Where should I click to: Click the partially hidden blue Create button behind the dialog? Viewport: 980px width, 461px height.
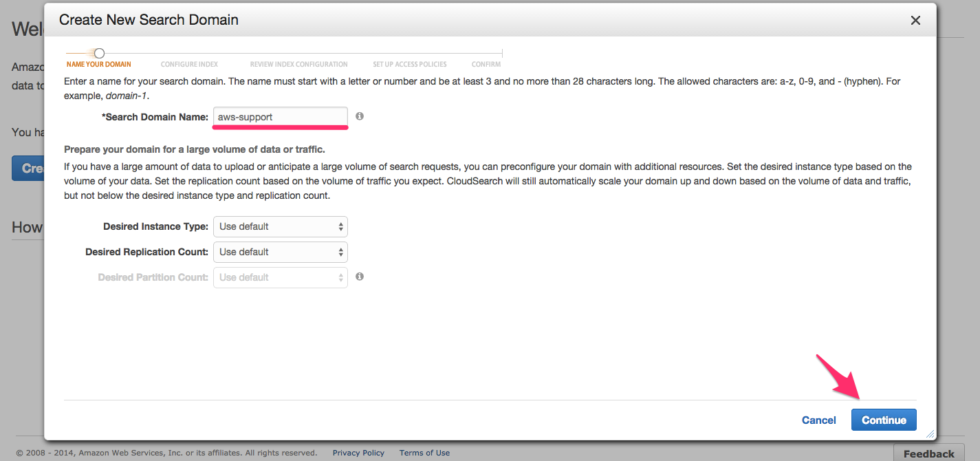28,168
